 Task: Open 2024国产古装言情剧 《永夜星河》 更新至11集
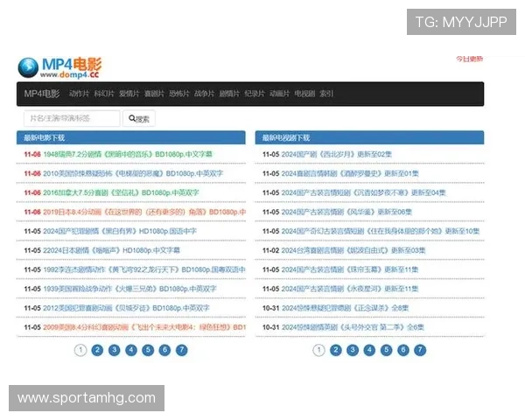point(350,289)
